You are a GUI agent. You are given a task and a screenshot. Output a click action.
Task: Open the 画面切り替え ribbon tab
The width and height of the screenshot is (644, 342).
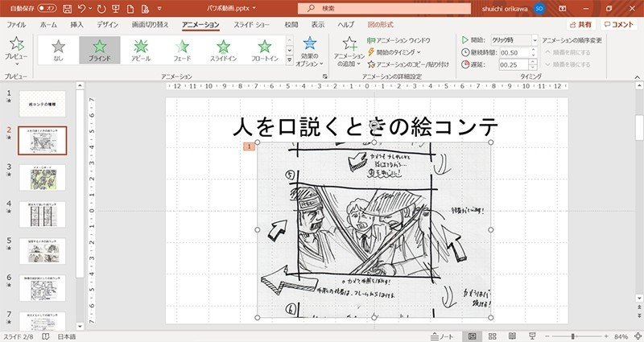150,25
